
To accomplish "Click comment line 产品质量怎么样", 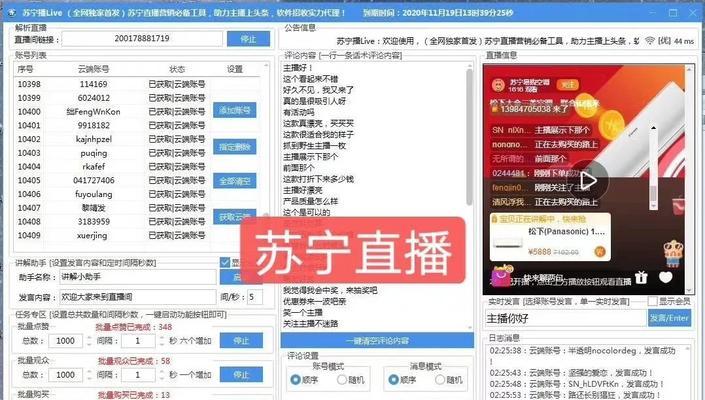I will pos(310,201).
